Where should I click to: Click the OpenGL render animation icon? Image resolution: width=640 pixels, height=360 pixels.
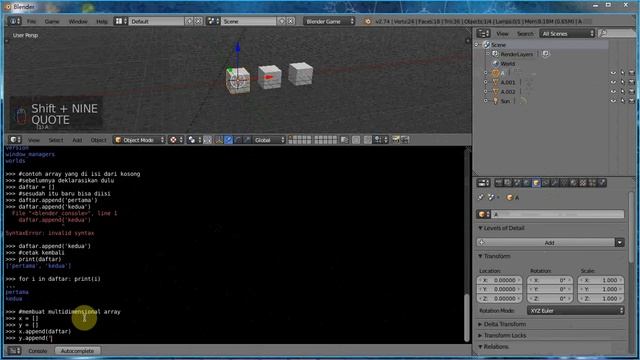point(404,140)
